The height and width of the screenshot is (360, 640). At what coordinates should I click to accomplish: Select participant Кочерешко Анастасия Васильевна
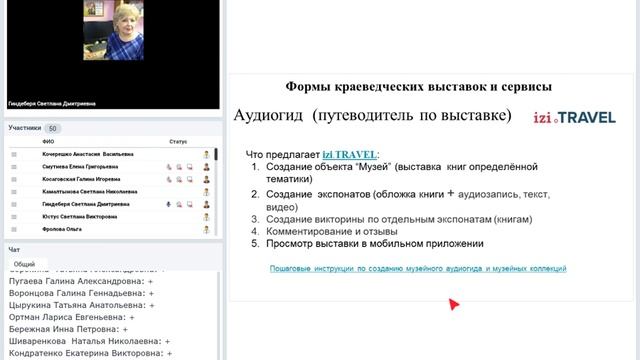tap(88, 154)
